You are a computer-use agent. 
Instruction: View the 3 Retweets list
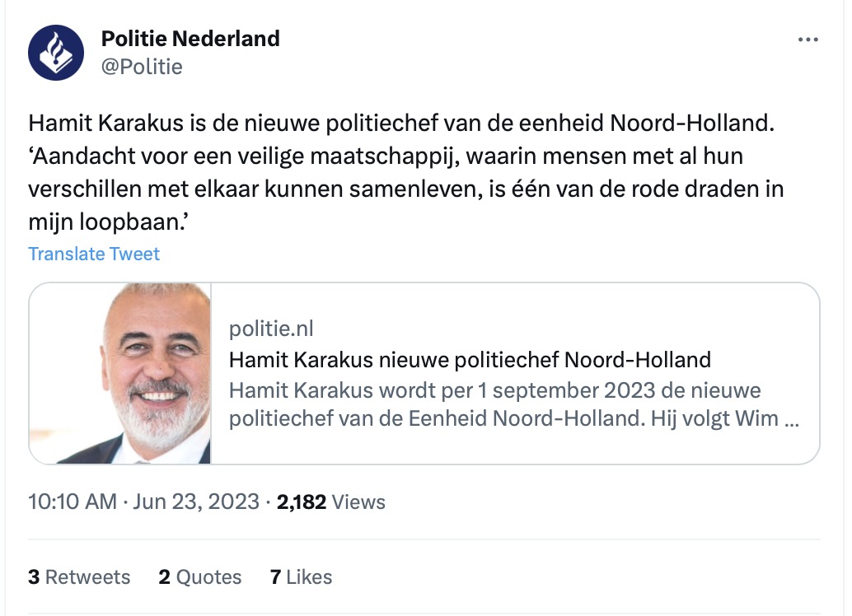coord(79,577)
